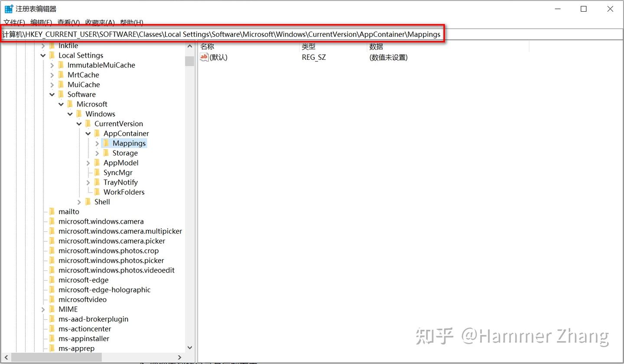
Task: Expand the Shell registry key
Action: [79, 201]
